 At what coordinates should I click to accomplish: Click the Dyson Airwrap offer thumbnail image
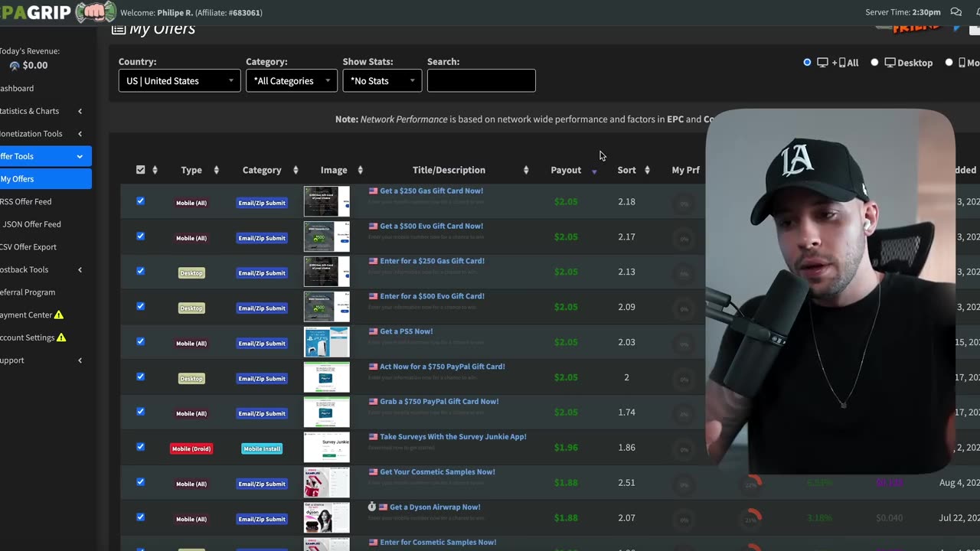click(327, 518)
